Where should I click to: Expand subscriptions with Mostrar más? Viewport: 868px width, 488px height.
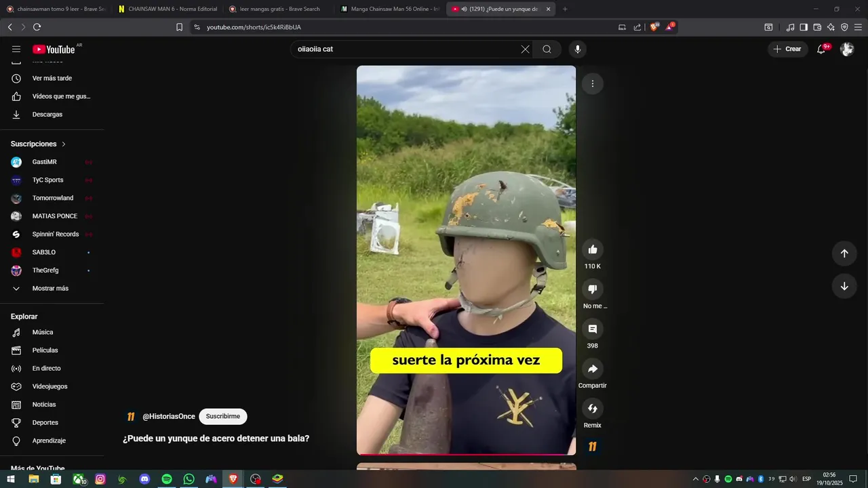53,288
